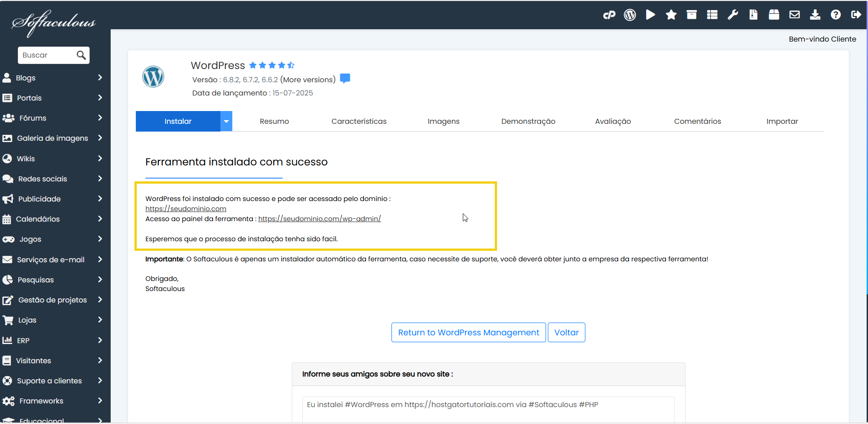Expand the Blogs category chevron

pos(100,78)
